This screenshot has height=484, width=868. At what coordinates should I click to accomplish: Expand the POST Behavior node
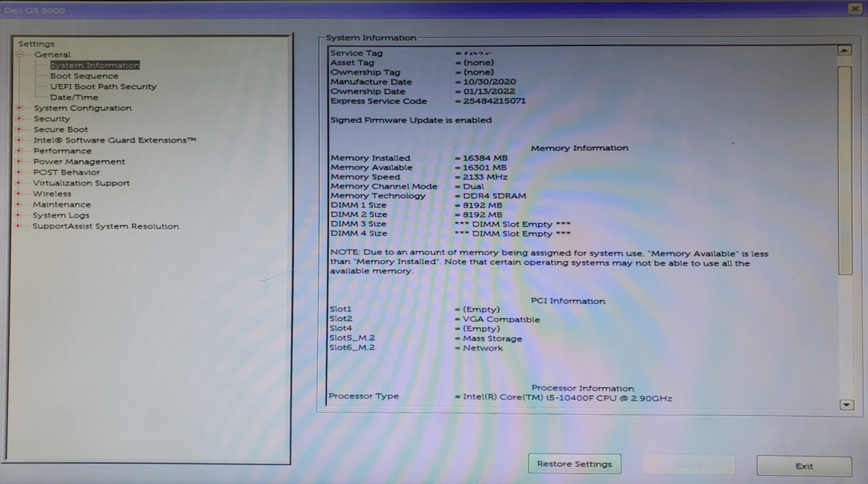pos(19,172)
